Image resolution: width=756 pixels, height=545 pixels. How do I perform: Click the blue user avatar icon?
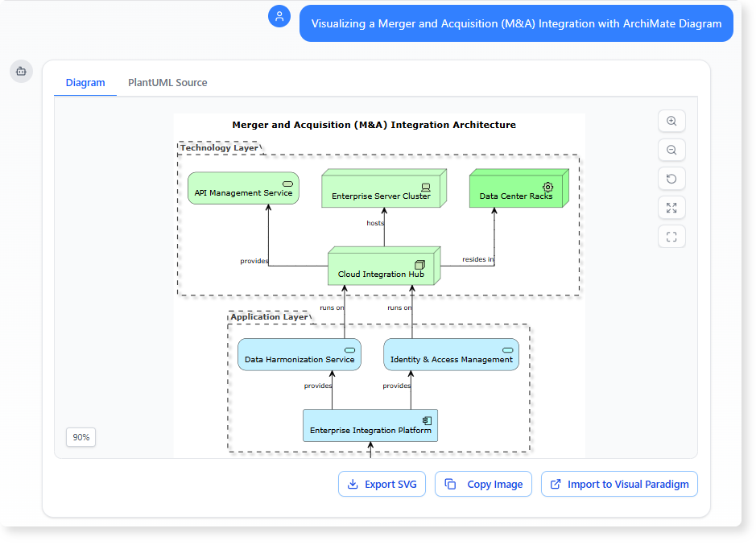pos(279,16)
